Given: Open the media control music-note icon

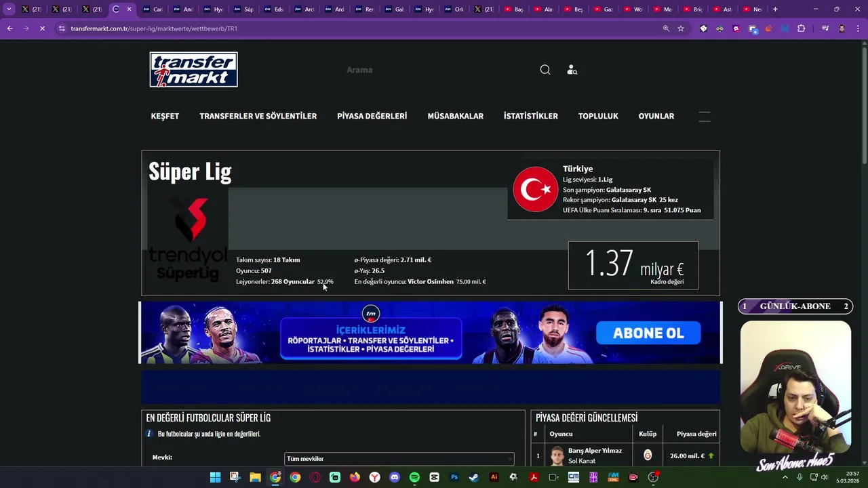Looking at the screenshot, I should (825, 28).
